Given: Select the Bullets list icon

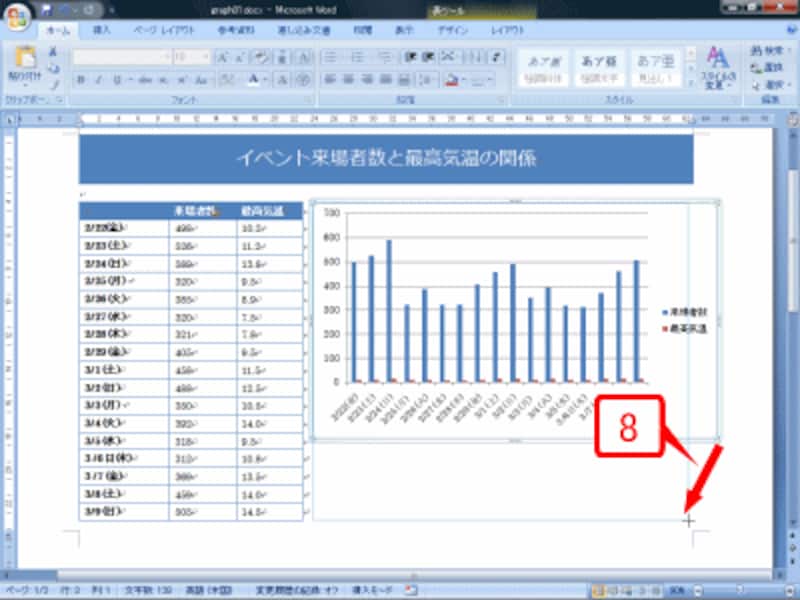Looking at the screenshot, I should coord(329,55).
